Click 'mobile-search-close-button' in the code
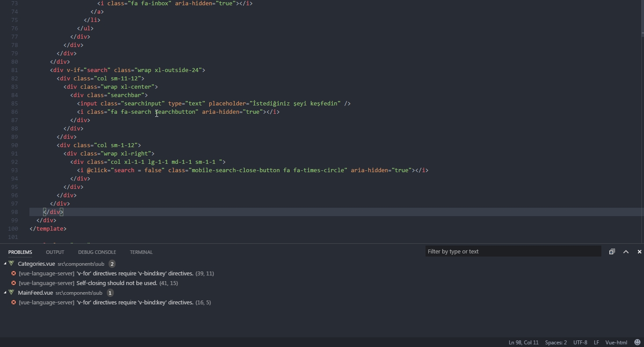644x347 pixels. coord(236,170)
